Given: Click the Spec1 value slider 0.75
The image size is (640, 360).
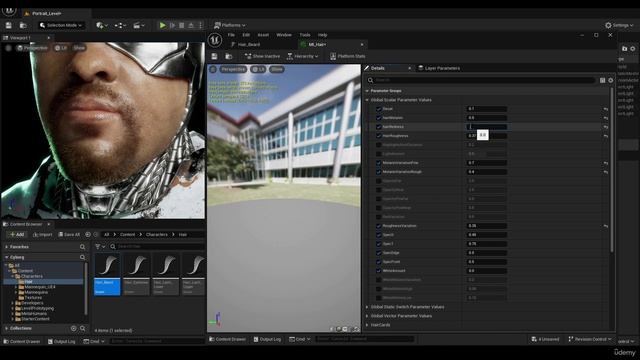Looking at the screenshot, I should 487,244.
